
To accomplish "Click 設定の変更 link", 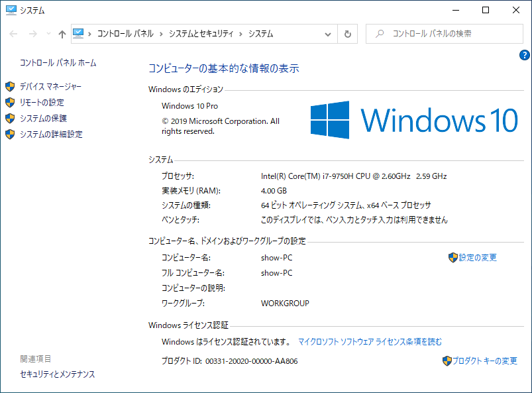I will coord(478,258).
